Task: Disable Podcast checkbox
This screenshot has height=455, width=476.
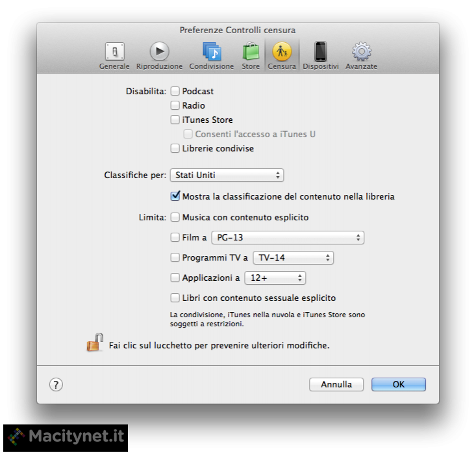Action: (175, 91)
